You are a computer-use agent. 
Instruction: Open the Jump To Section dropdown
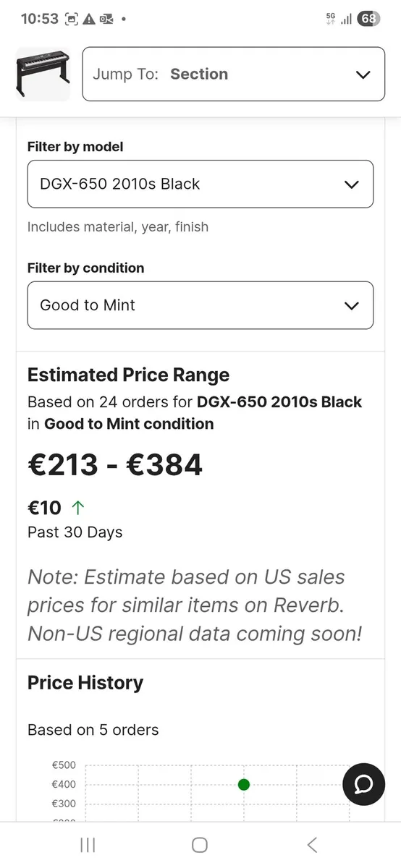(x=234, y=74)
